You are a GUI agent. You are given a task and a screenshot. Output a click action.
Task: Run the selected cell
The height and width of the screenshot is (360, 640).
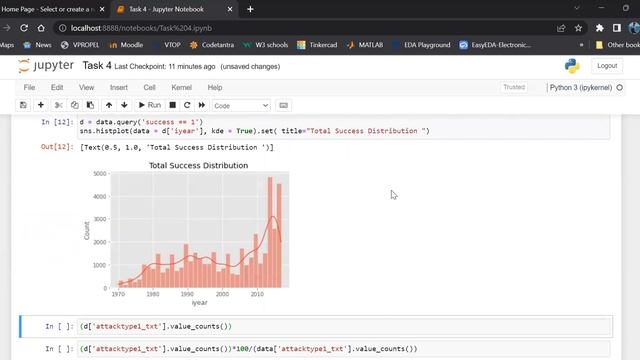(150, 105)
